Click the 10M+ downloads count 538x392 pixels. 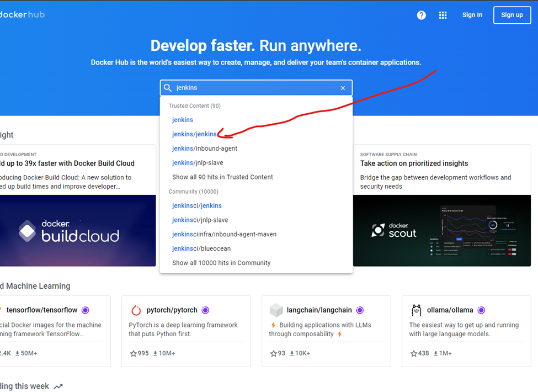tap(167, 353)
